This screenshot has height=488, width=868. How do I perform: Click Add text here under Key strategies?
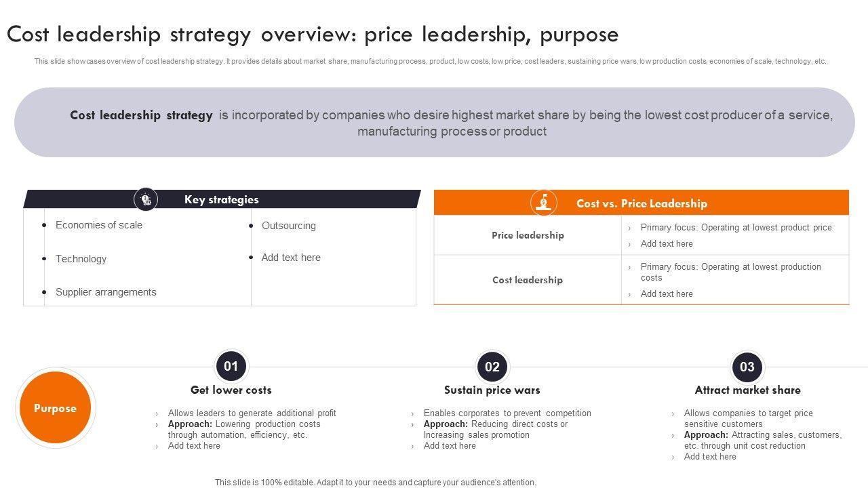pos(291,258)
